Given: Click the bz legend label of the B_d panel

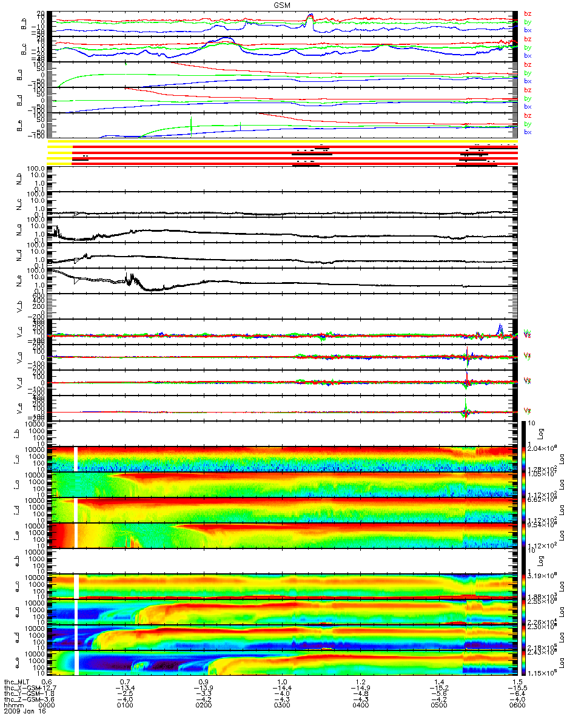Looking at the screenshot, I should pyautogui.click(x=528, y=90).
